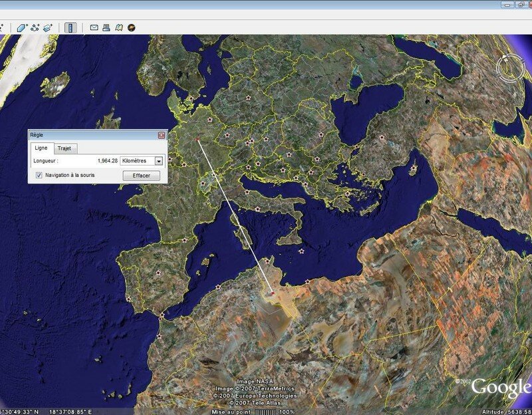Open the Google Maps view icon

(x=119, y=28)
